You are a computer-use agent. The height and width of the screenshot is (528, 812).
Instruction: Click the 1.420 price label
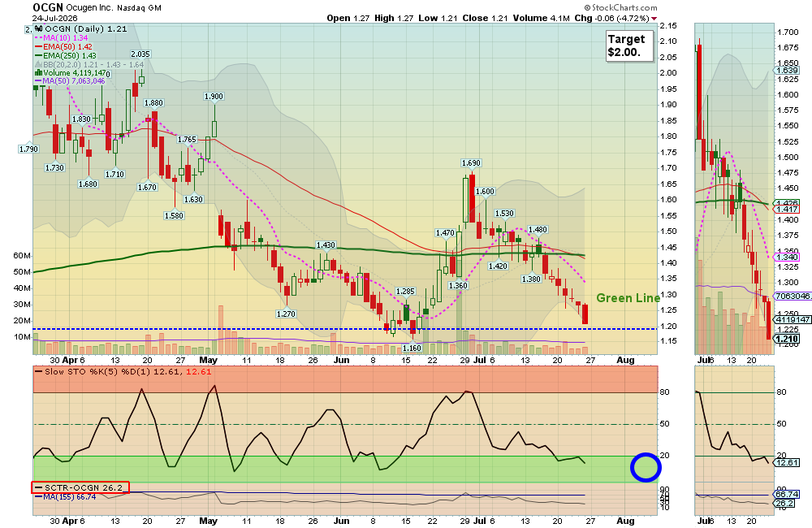(498, 266)
